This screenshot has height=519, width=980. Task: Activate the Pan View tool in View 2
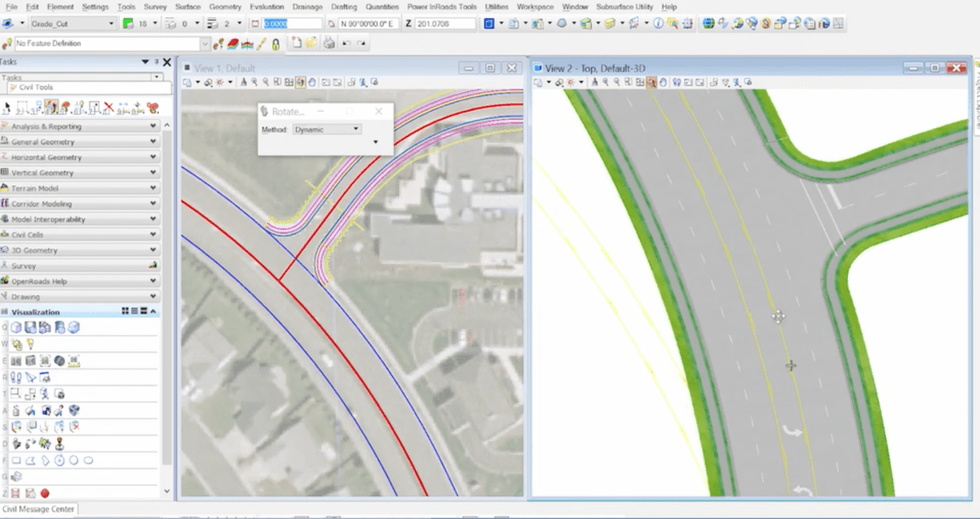click(x=661, y=82)
